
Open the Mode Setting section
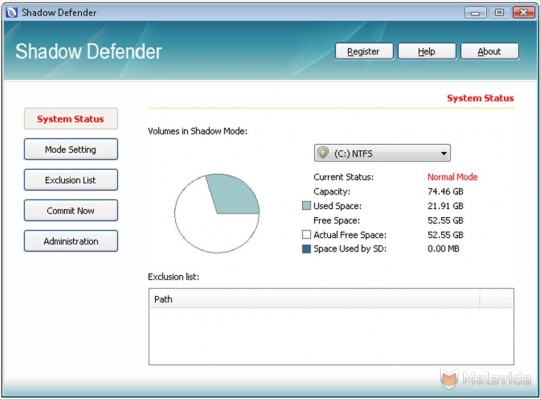click(x=71, y=149)
